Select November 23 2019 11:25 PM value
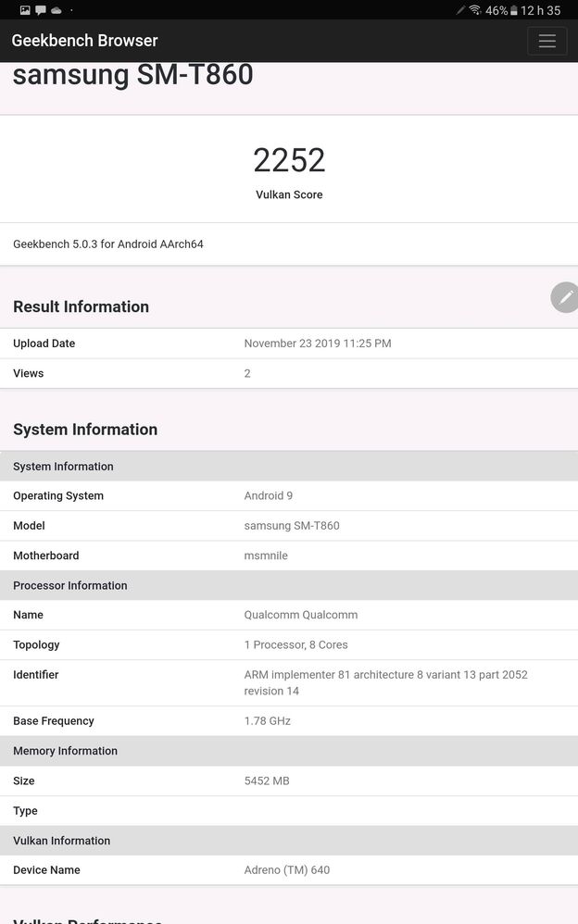 [x=318, y=343]
